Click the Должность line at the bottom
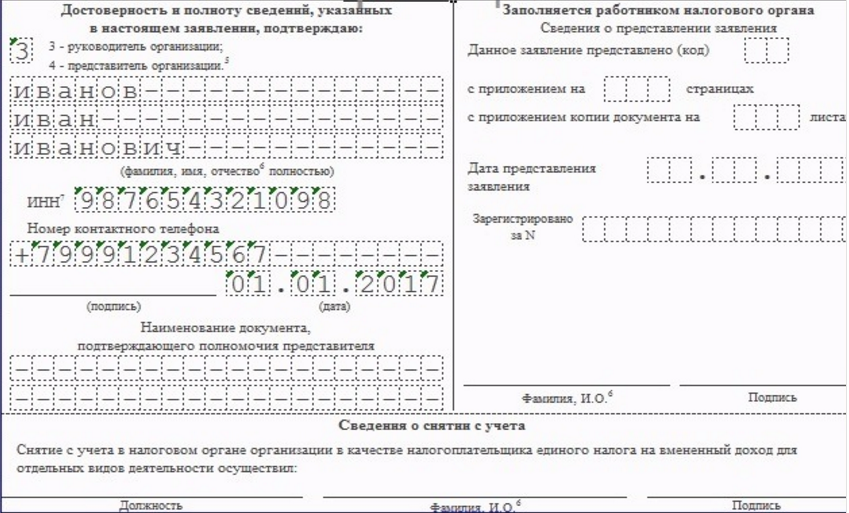 point(152,494)
